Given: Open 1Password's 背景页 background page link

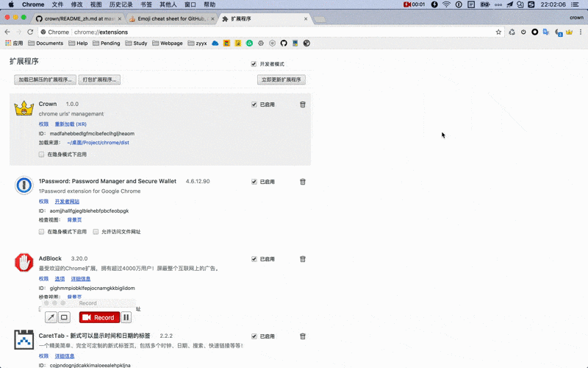Looking at the screenshot, I should coord(74,219).
